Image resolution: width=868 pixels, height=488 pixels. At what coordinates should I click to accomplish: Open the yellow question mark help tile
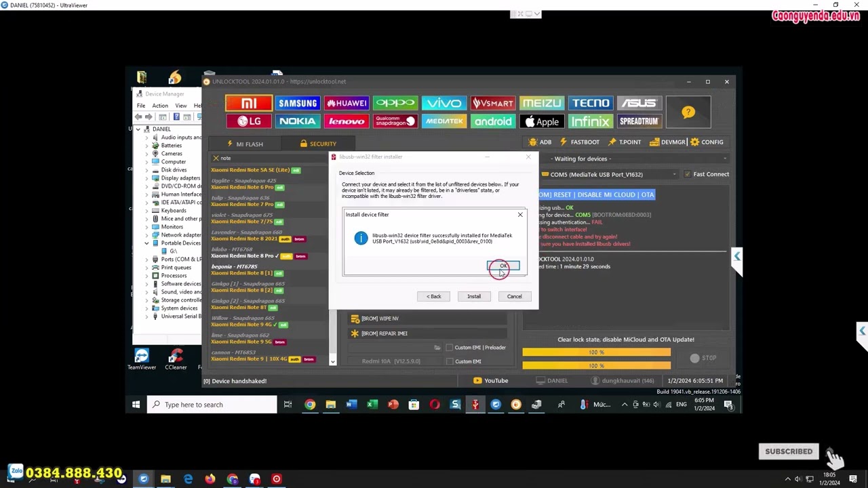pos(688,112)
